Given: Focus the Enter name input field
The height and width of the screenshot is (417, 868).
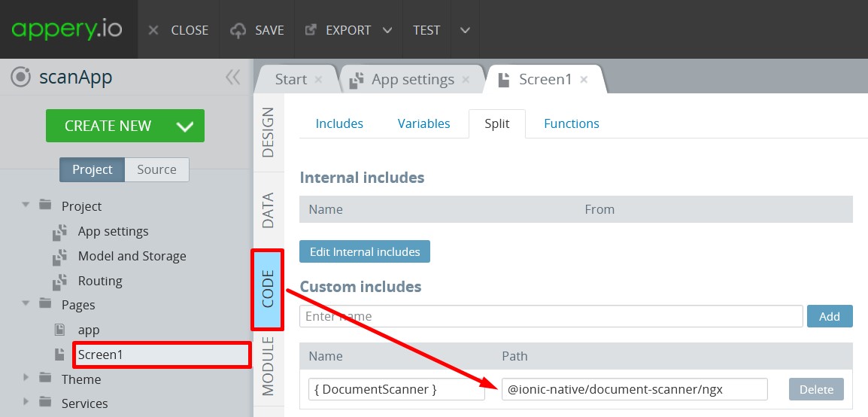Looking at the screenshot, I should point(551,316).
